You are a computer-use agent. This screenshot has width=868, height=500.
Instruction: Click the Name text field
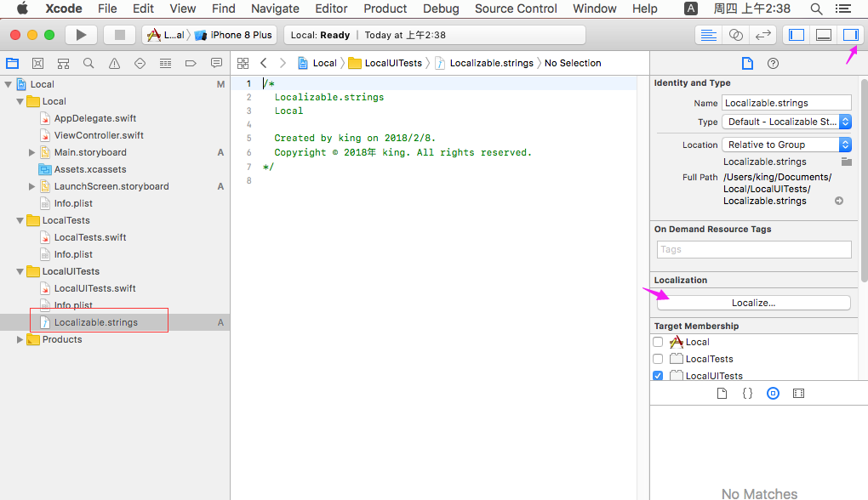786,103
